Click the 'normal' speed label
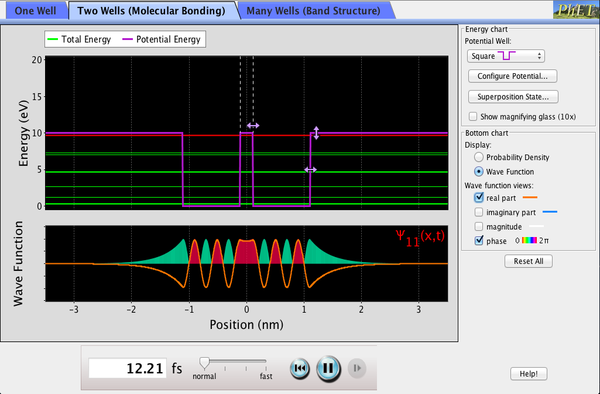This screenshot has height=394, width=600. [204, 376]
